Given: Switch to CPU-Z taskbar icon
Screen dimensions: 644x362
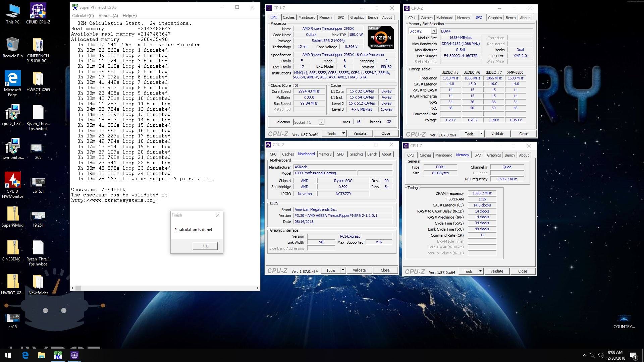Looking at the screenshot, I should (74, 355).
